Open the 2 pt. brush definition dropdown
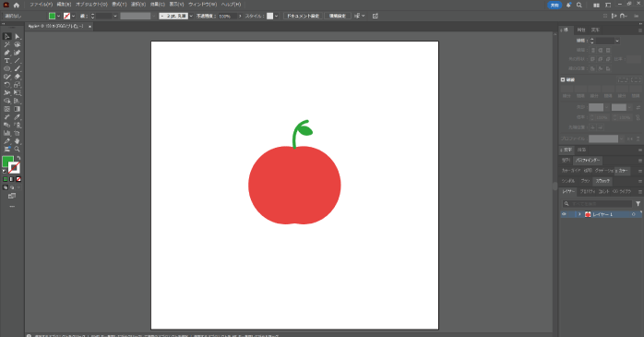This screenshot has height=337, width=644. [x=191, y=16]
